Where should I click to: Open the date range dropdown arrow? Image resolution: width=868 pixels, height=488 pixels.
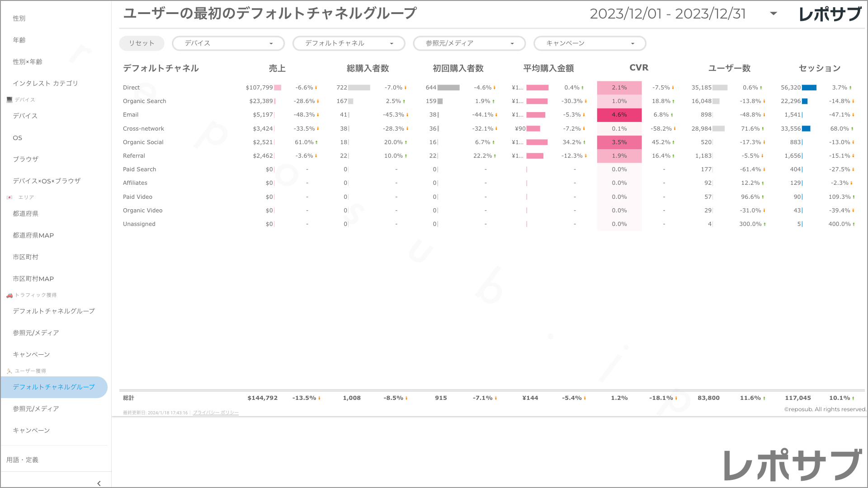(x=774, y=14)
